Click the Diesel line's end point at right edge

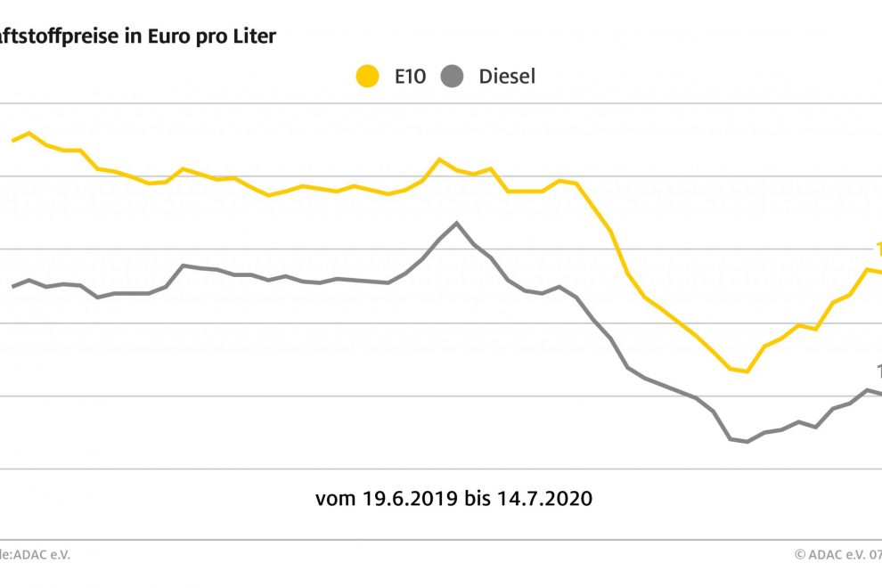pos(880,394)
